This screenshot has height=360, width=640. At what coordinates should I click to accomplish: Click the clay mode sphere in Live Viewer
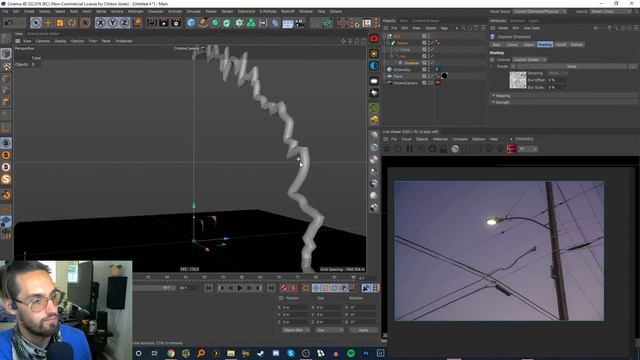[x=455, y=149]
